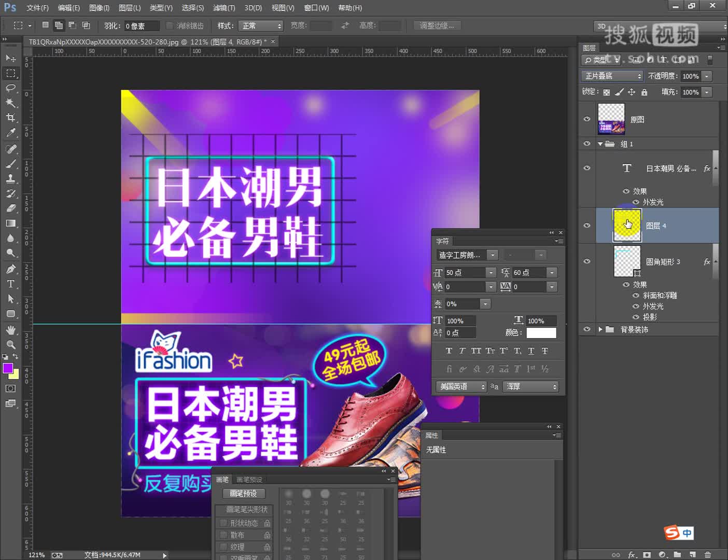Select the Gradient tool
This screenshot has height=560, width=728.
10,223
